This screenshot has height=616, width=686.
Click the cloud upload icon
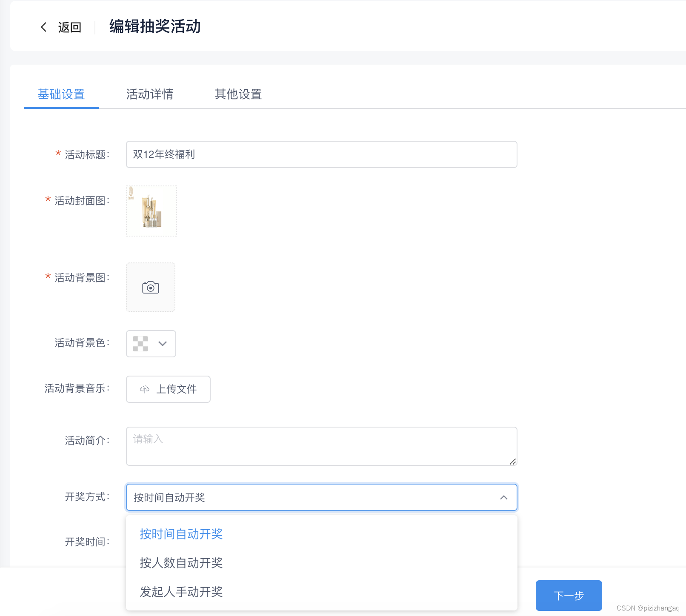(145, 389)
